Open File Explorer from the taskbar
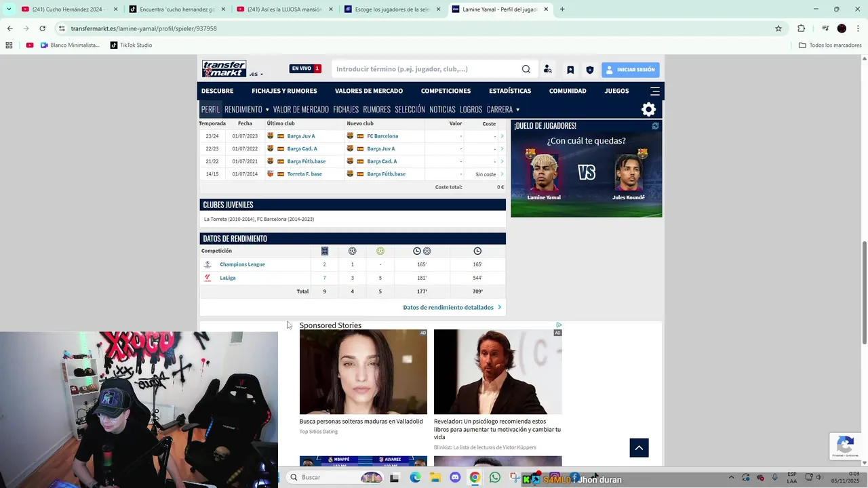 pyautogui.click(x=435, y=478)
